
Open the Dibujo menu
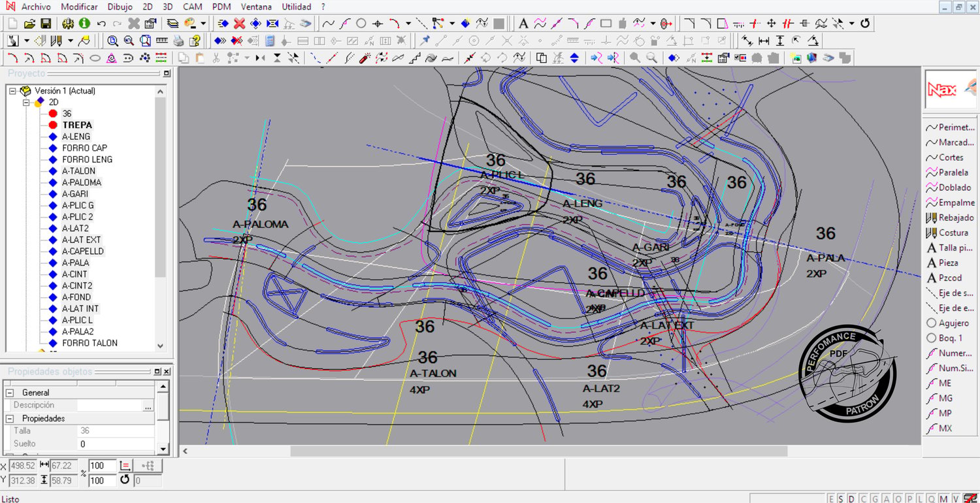(x=119, y=7)
